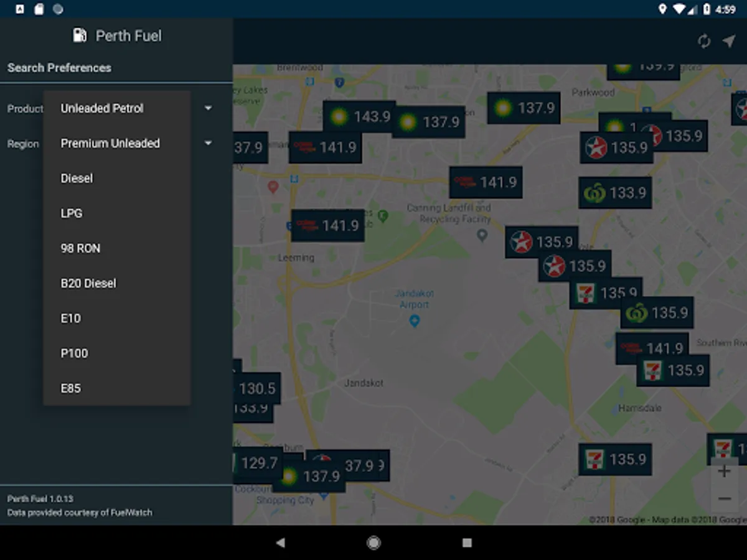Tap the Perth Fuel 1.0.13 version text
The height and width of the screenshot is (560, 747).
[x=40, y=499]
